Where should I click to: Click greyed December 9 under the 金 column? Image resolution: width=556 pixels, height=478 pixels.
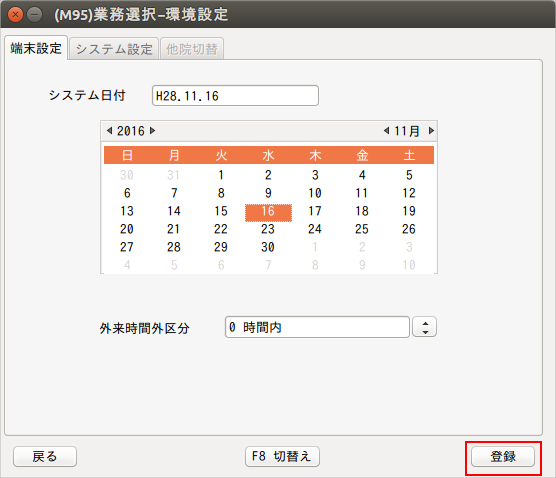point(362,265)
